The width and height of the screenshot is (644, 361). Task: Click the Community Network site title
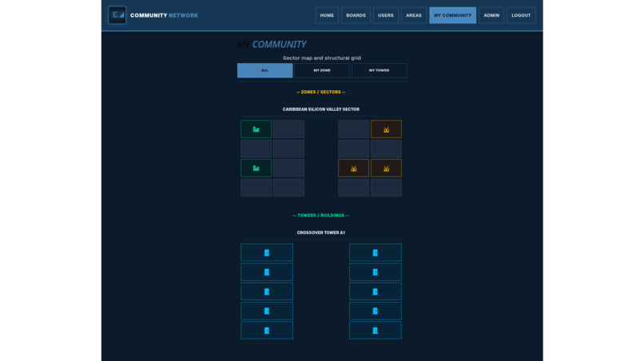164,15
